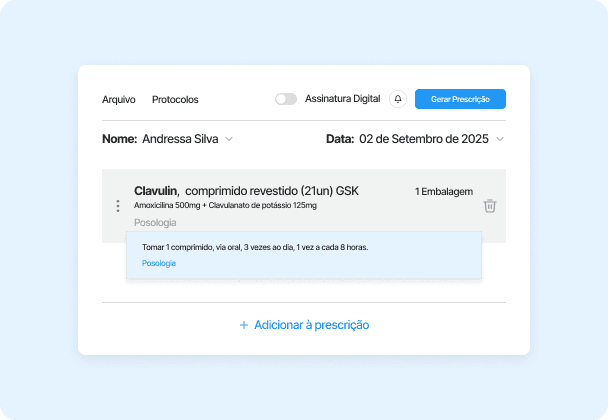Select the patient name Andressa Silva
This screenshot has width=608, height=420.
coord(181,139)
